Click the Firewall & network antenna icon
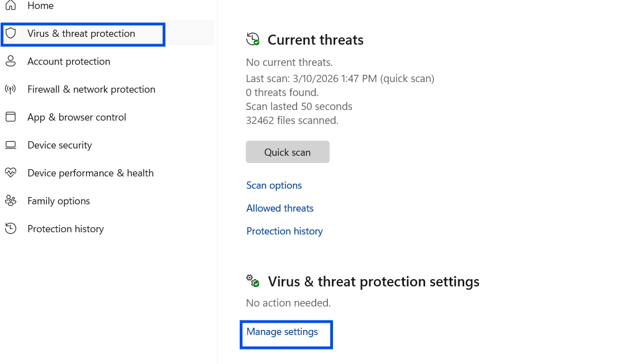 [10, 89]
